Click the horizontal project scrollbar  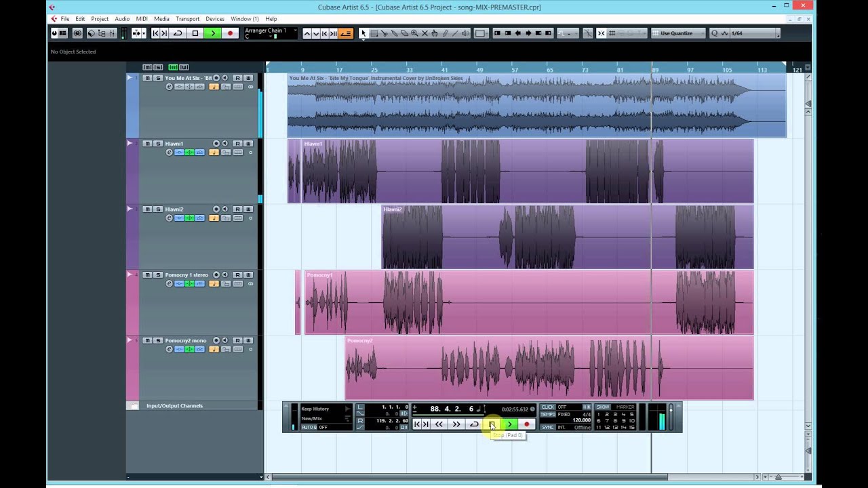point(469,477)
